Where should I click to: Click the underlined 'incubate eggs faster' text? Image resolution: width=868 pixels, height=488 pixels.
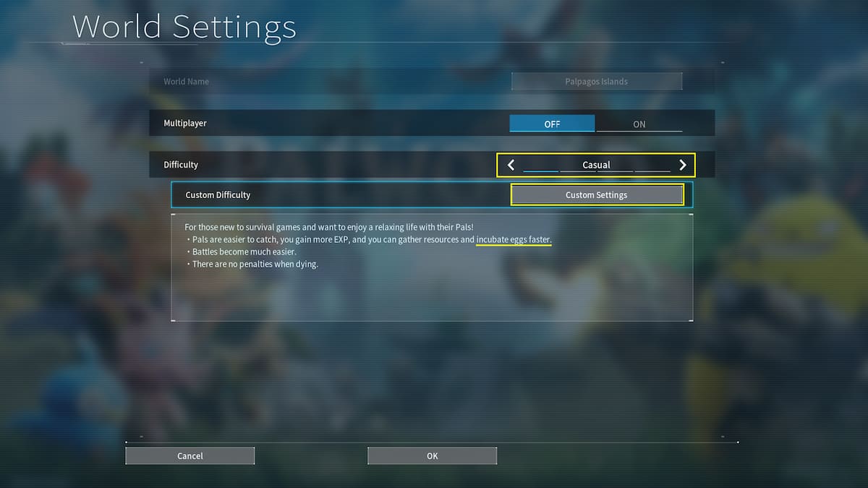514,239
